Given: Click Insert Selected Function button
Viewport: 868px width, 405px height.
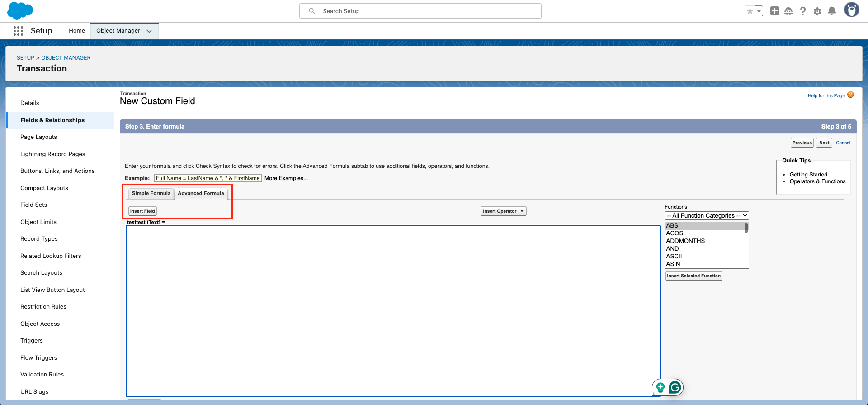Looking at the screenshot, I should (x=693, y=276).
